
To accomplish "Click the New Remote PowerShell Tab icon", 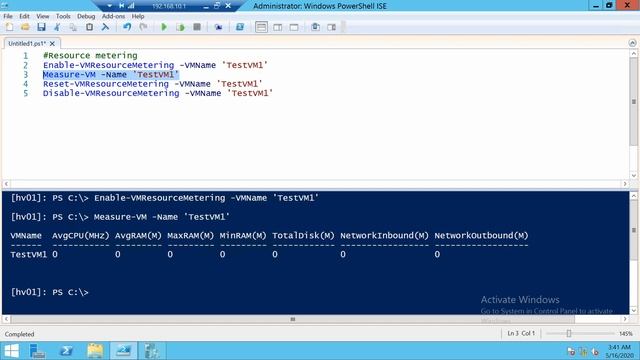I will [x=218, y=27].
